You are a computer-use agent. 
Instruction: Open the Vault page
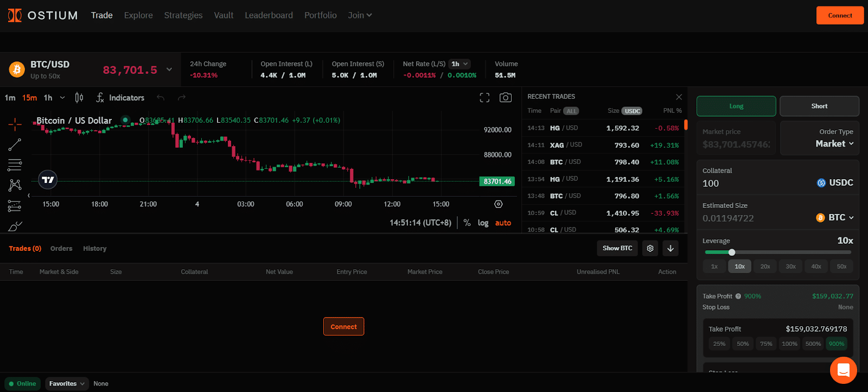tap(224, 15)
